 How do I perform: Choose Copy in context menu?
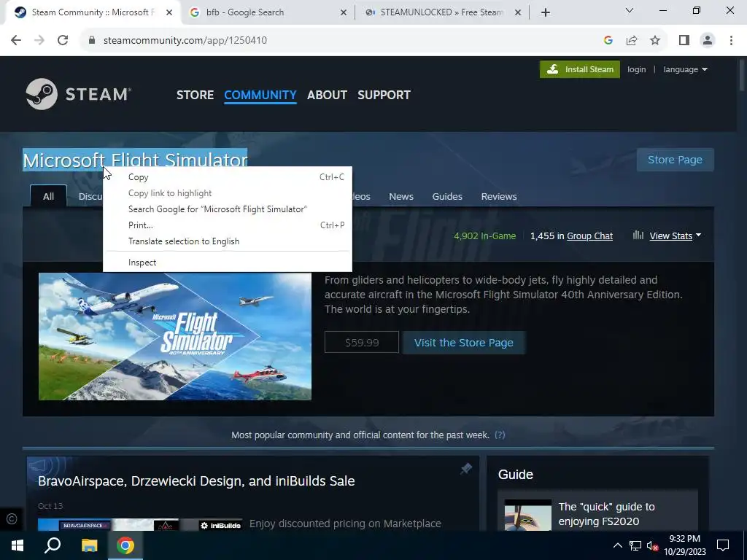coord(228,177)
